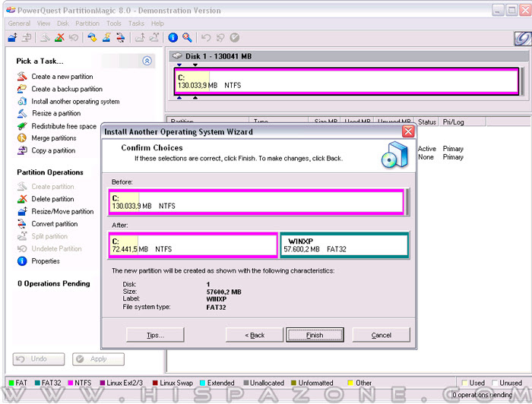Select the 'Active' status cell in partition list
The width and height of the screenshot is (532, 404).
pyautogui.click(x=427, y=148)
